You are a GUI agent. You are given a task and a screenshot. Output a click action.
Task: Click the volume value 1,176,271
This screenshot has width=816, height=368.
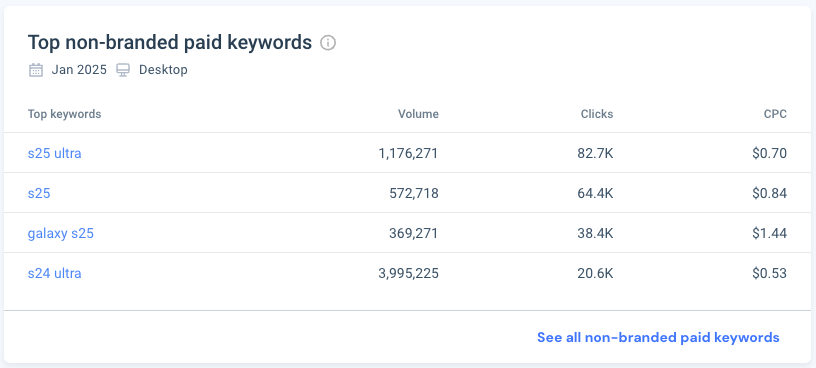[x=409, y=154]
